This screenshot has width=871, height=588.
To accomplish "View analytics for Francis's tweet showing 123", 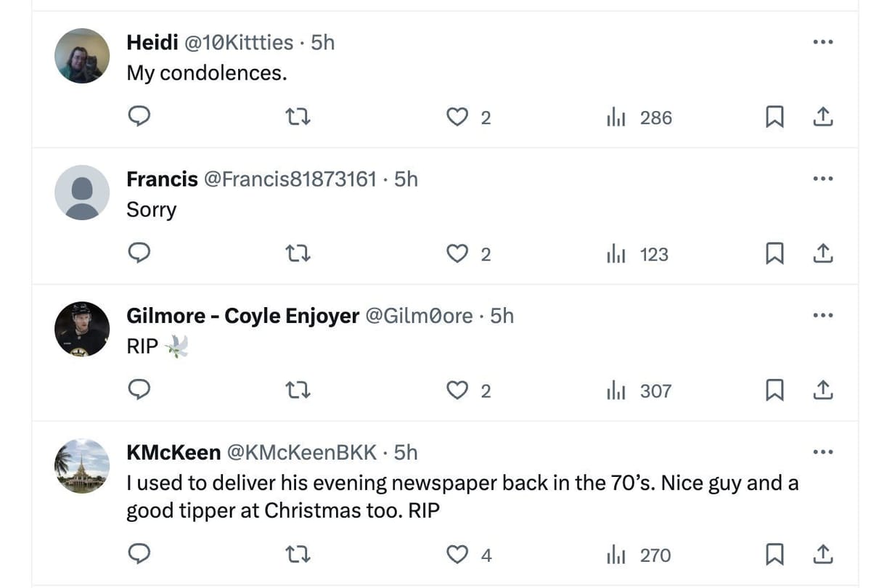I will pyautogui.click(x=638, y=254).
